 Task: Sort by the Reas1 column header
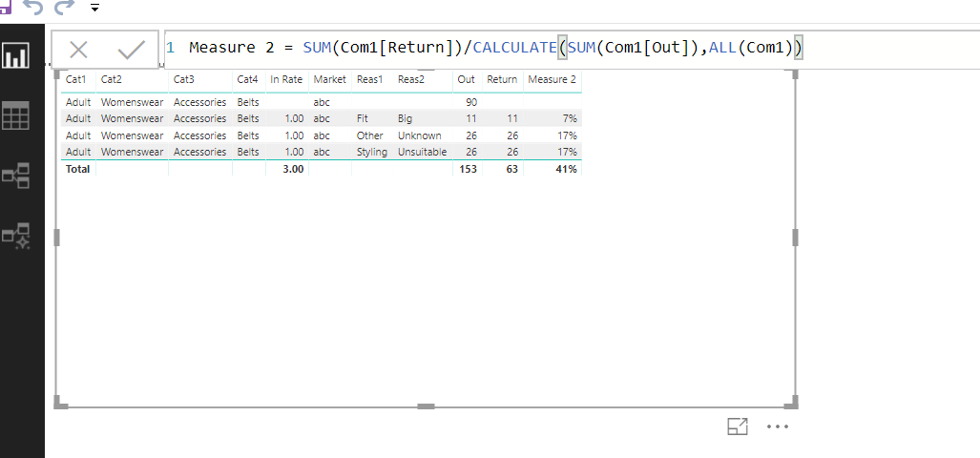tap(369, 79)
